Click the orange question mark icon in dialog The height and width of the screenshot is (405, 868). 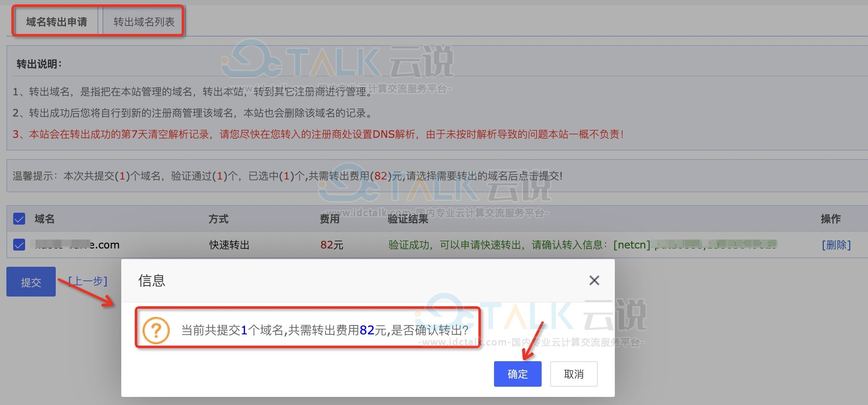click(156, 330)
